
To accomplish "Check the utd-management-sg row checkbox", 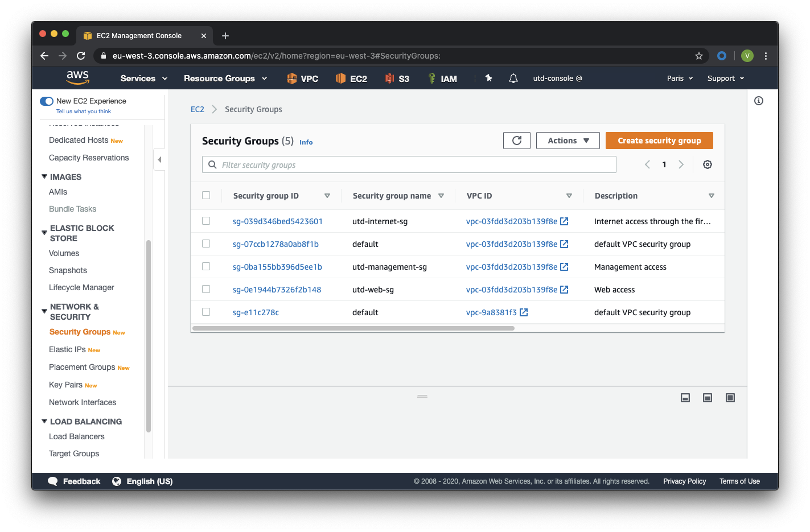I will coord(206,266).
